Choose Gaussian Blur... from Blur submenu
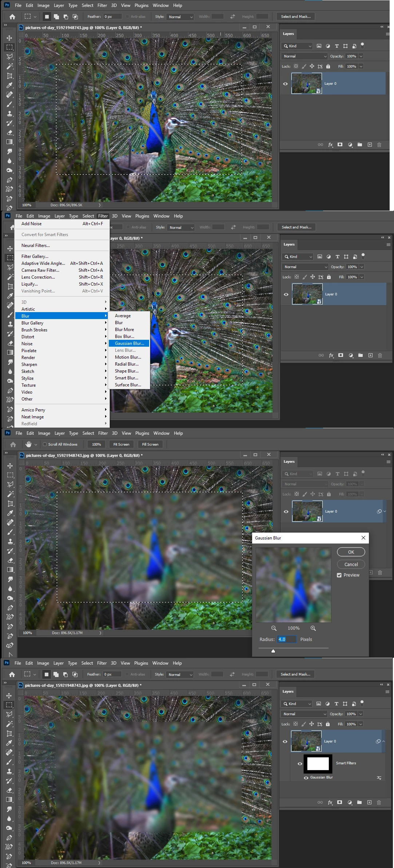Screen dimensions: 394x868 point(129,343)
